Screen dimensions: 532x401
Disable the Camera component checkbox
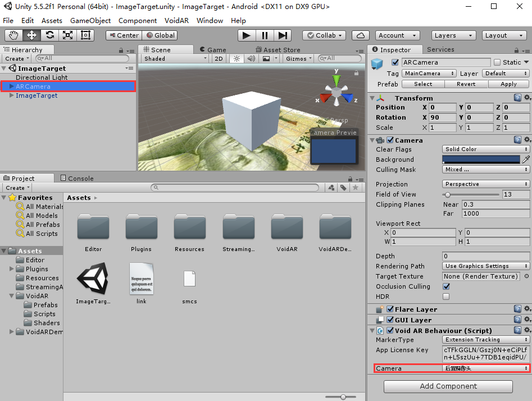(390, 140)
